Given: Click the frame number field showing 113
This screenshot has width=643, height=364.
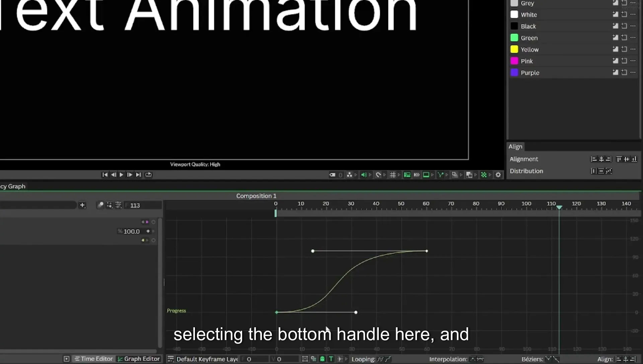Looking at the screenshot, I should pyautogui.click(x=142, y=205).
